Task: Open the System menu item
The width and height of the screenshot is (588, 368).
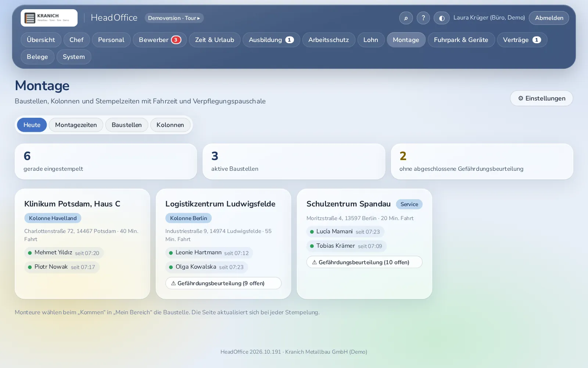Action: click(74, 57)
